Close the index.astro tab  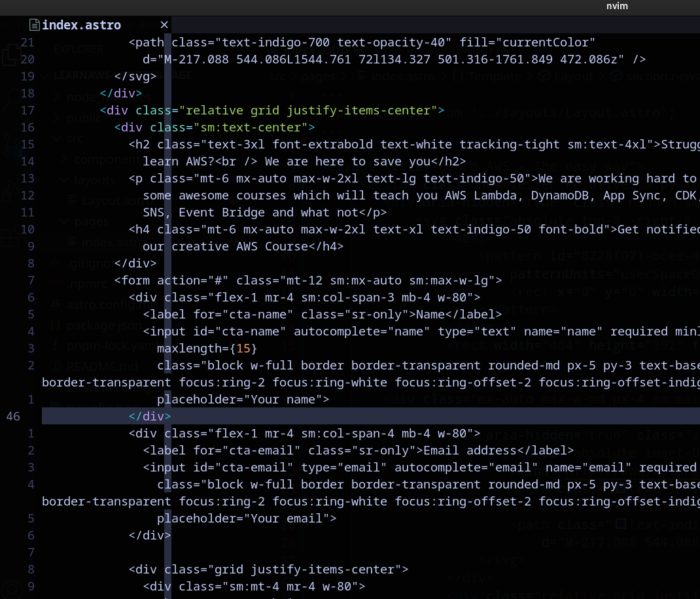164,25
